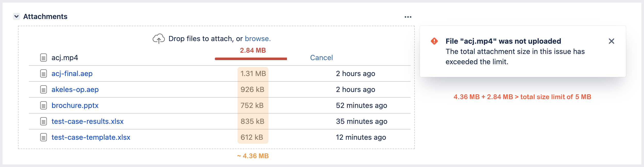The height and width of the screenshot is (167, 644).
Task: Open the akeles-op.aep attachment
Action: tap(75, 89)
